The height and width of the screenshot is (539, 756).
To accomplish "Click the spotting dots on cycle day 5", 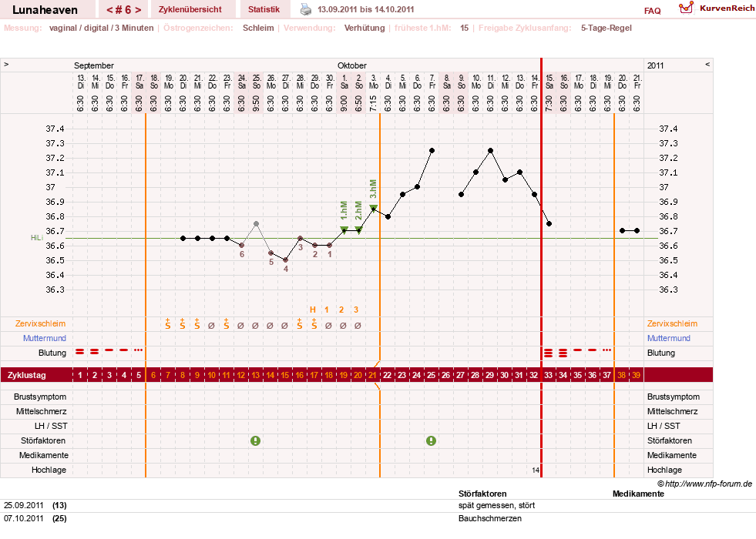I will [x=139, y=350].
